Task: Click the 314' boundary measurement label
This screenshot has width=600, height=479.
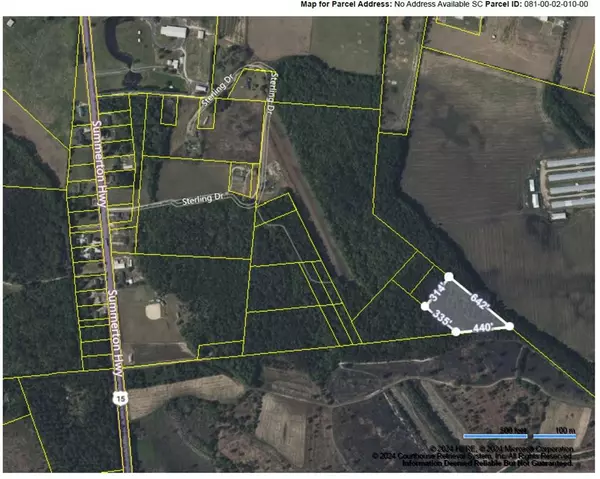Action: pos(436,292)
